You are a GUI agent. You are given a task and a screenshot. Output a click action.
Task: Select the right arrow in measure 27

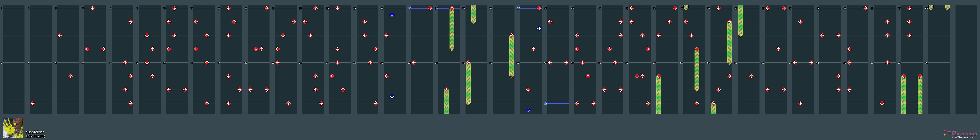375,49
